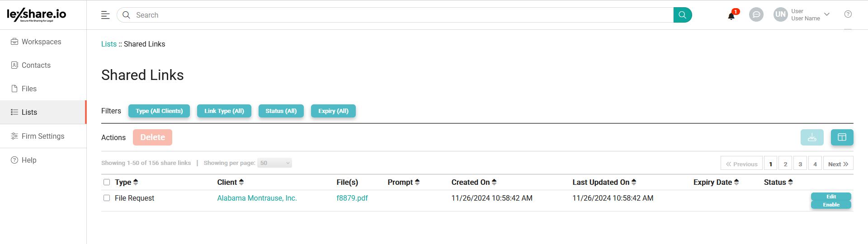
Task: Go to Workspaces in sidebar
Action: tap(41, 42)
